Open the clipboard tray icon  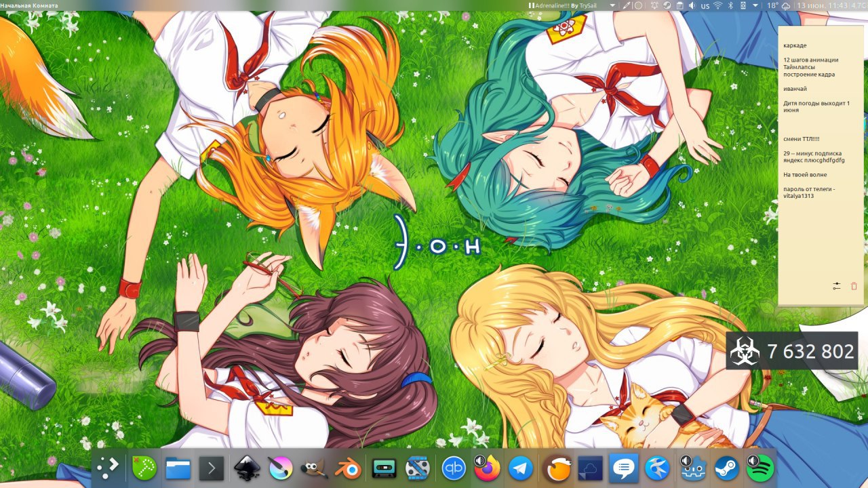(679, 5)
